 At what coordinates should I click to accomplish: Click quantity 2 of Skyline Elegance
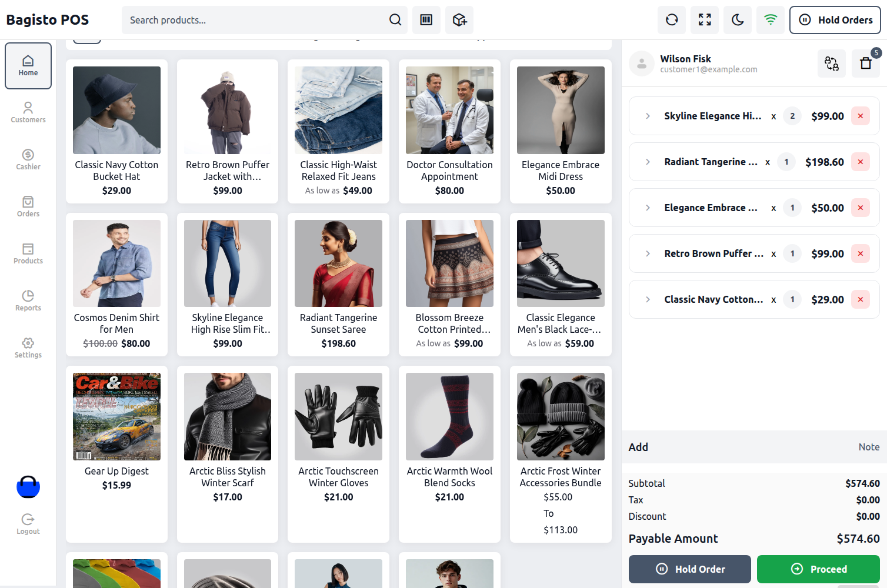coord(792,116)
